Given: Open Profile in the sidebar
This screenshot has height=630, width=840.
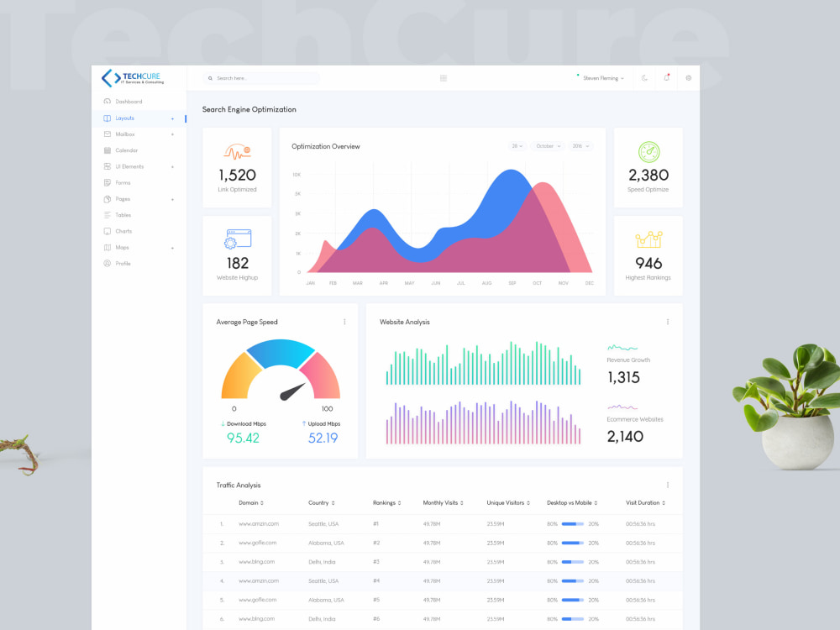Looking at the screenshot, I should click(123, 264).
